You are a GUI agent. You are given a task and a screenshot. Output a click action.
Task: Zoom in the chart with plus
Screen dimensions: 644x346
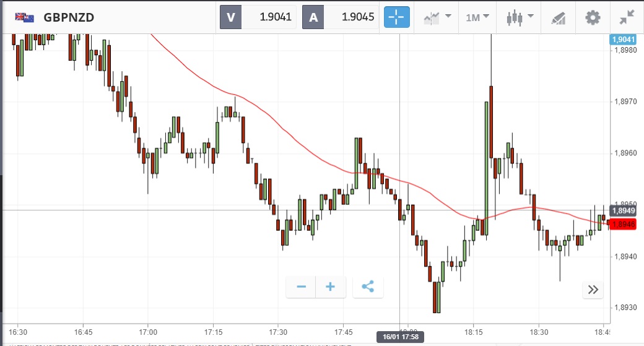pyautogui.click(x=331, y=287)
